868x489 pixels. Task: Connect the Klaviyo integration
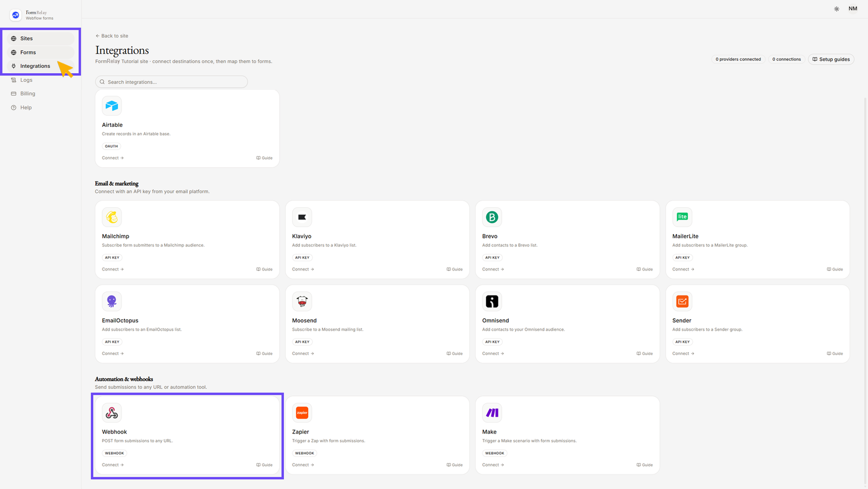pyautogui.click(x=303, y=269)
